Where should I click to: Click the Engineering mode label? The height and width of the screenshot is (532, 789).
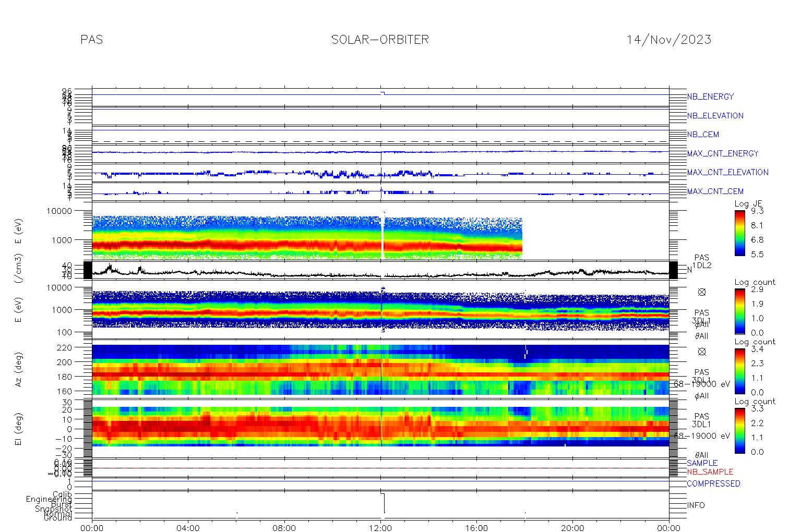(49, 499)
